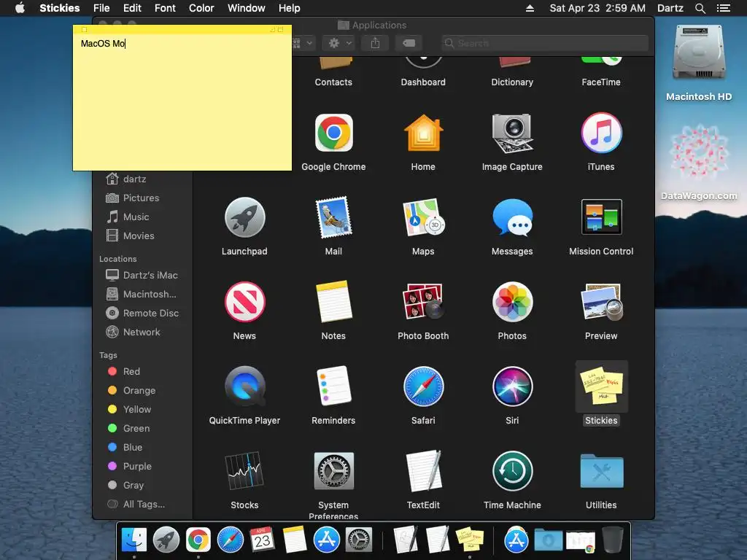Open Finder from the Dock

pos(134,540)
